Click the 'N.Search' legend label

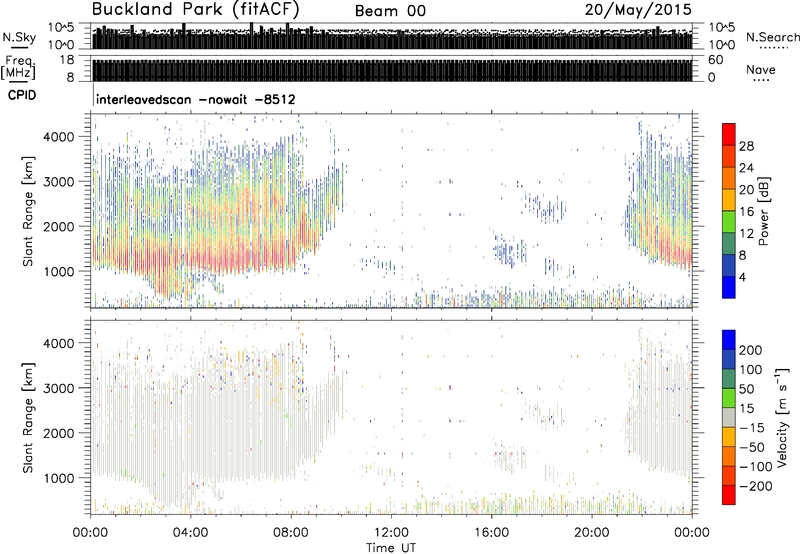(773, 37)
